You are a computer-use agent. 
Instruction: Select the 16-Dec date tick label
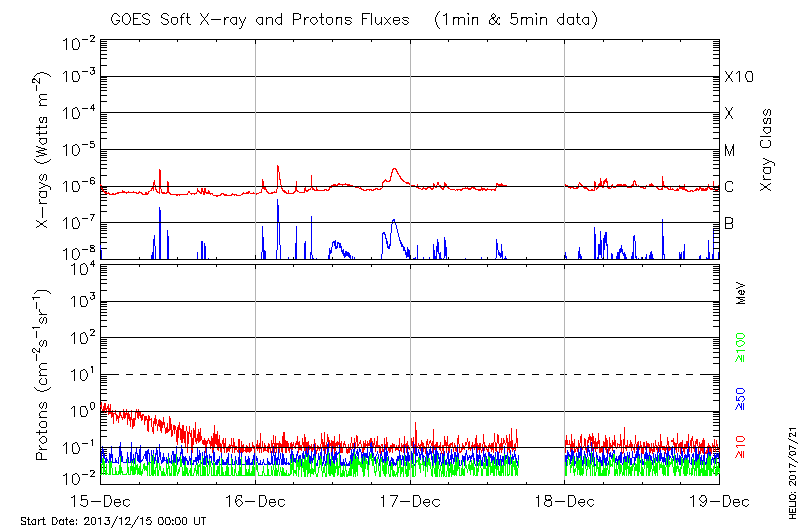[256, 499]
